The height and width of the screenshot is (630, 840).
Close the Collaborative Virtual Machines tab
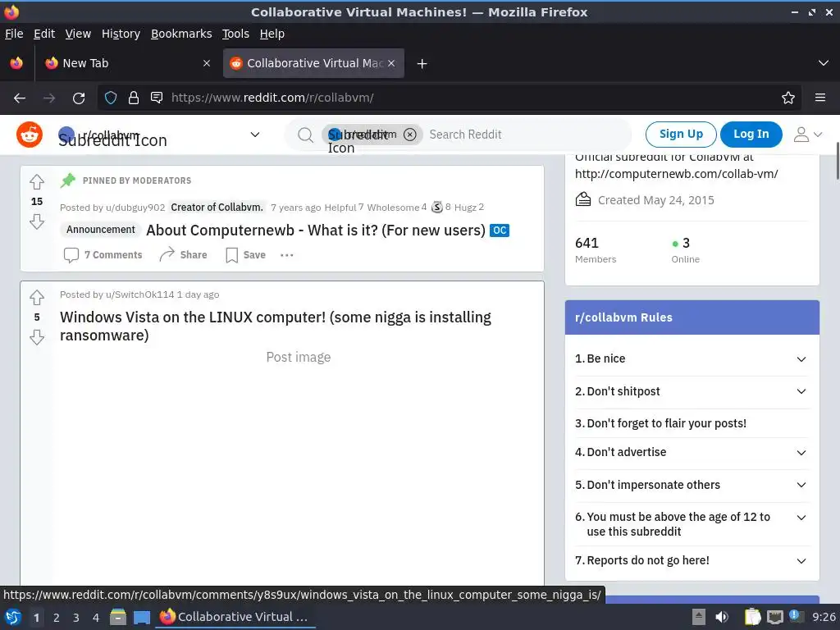pos(391,63)
